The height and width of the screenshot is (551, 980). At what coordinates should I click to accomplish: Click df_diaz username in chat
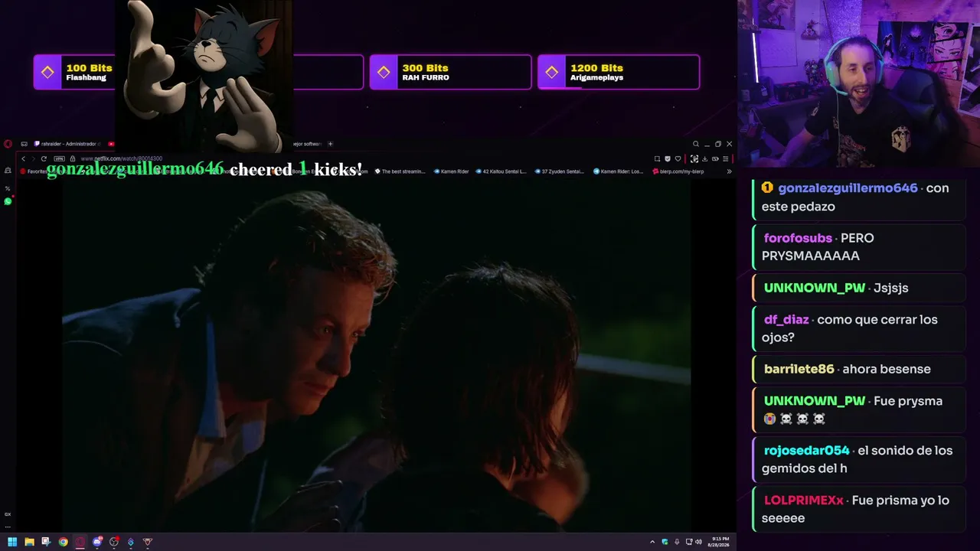point(786,319)
